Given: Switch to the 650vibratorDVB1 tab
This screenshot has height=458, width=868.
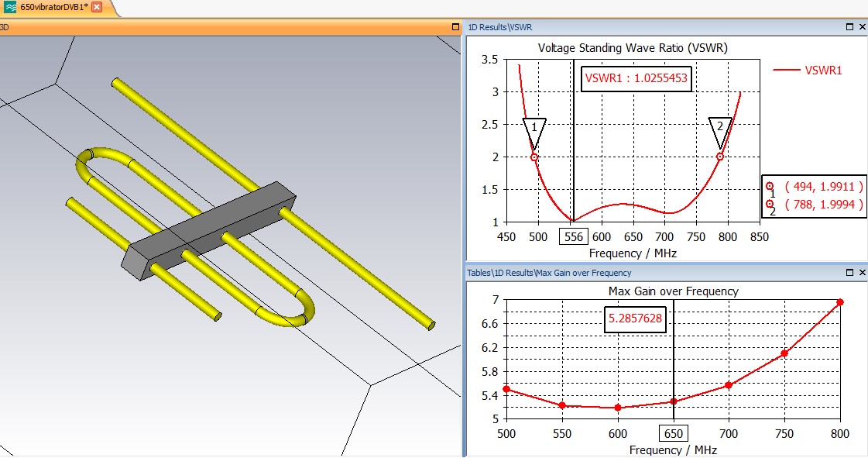Looking at the screenshot, I should [53, 7].
